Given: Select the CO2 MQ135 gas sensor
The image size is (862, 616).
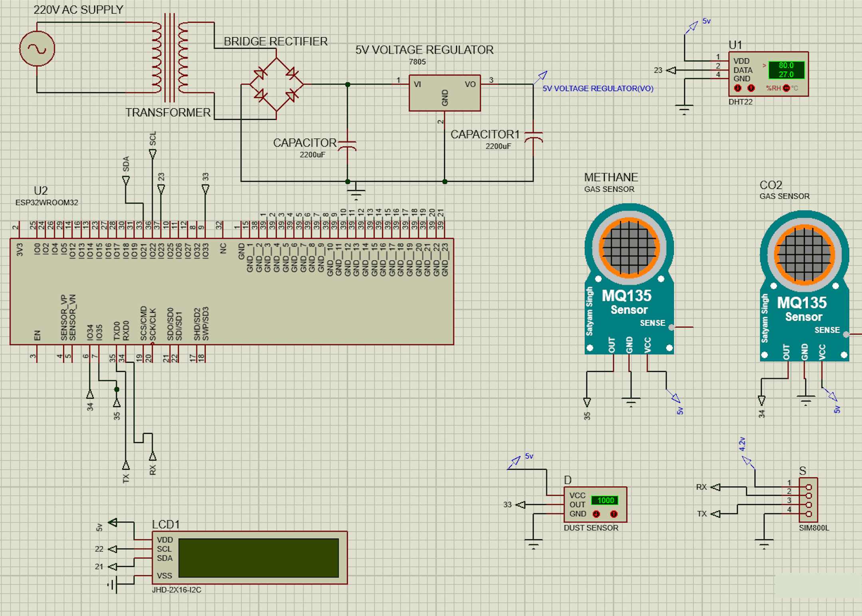Looking at the screenshot, I should [x=803, y=304].
